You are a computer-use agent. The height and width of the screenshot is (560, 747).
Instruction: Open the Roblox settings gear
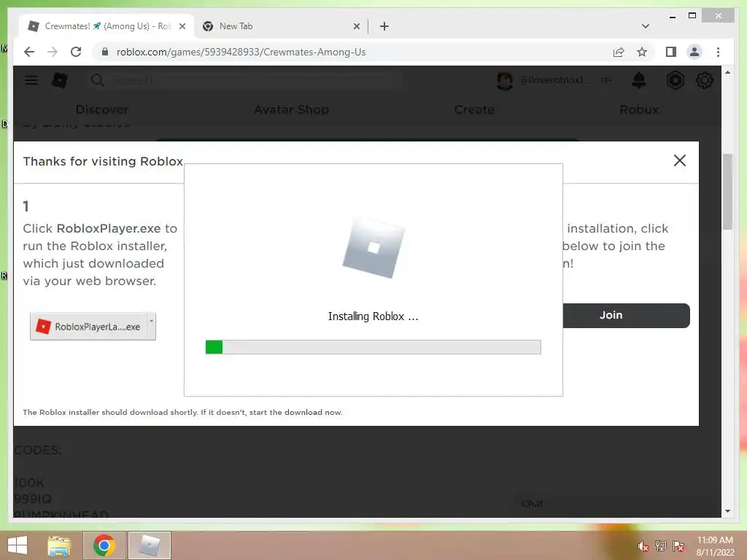(704, 80)
